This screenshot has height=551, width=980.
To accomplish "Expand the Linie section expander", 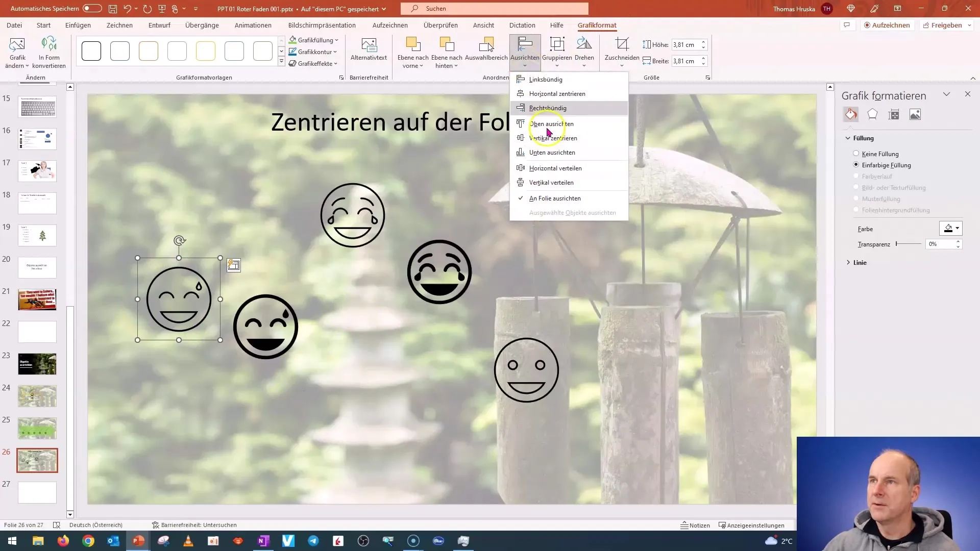I will 849,262.
